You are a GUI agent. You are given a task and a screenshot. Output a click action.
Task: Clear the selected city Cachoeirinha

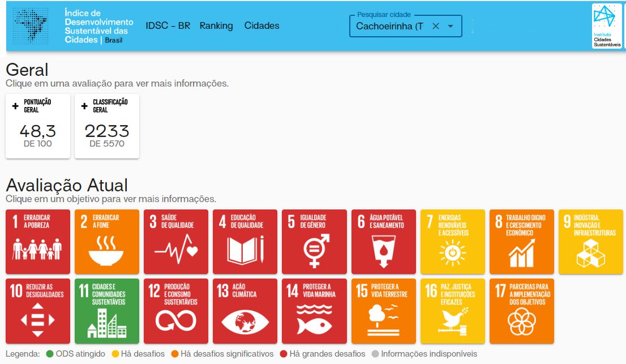click(435, 26)
